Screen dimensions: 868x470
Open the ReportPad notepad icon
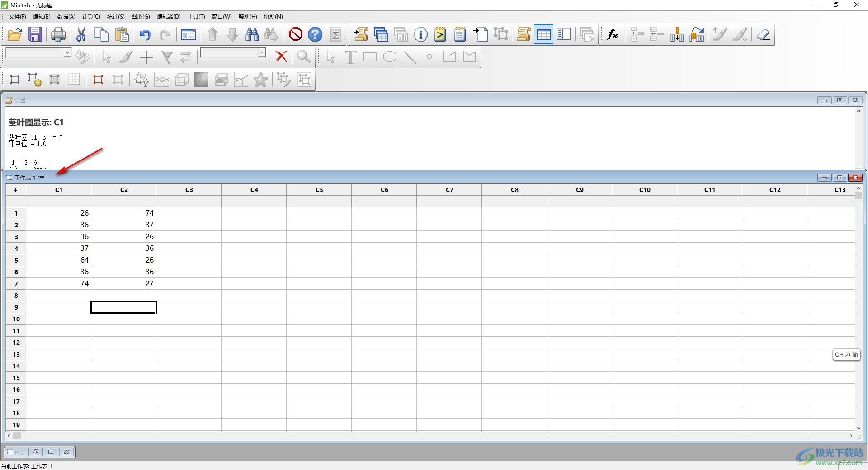[x=460, y=34]
